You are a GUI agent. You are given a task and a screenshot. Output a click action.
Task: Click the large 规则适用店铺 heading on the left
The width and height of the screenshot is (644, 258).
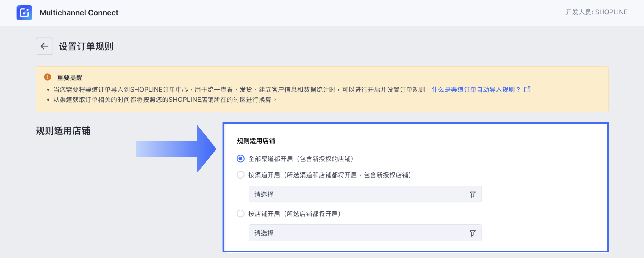click(x=63, y=131)
